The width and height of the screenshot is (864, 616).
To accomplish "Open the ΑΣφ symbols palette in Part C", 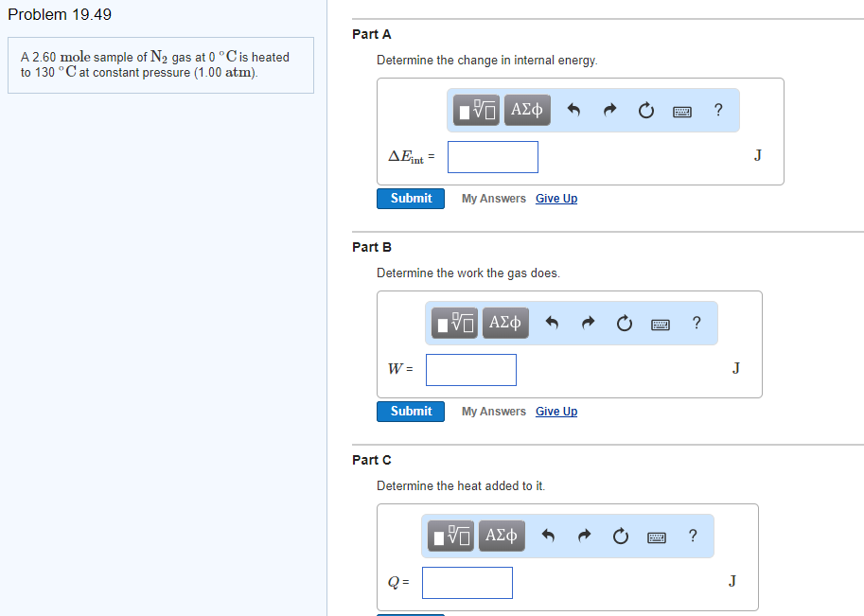I will tap(501, 536).
